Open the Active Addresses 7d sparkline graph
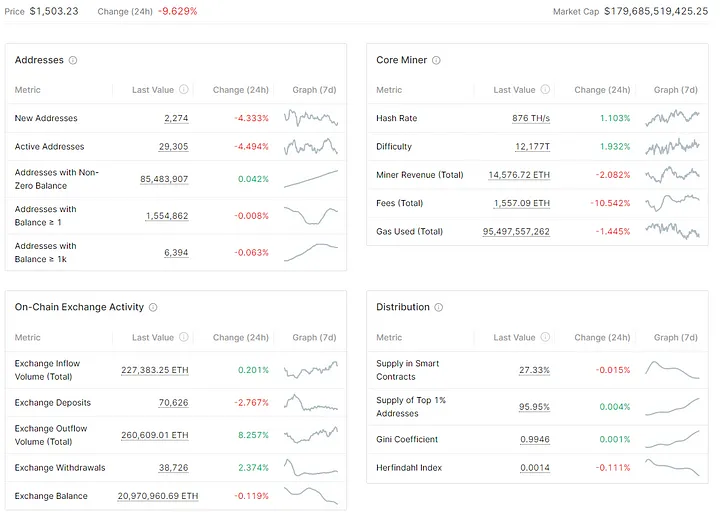The image size is (720, 520). click(x=311, y=147)
